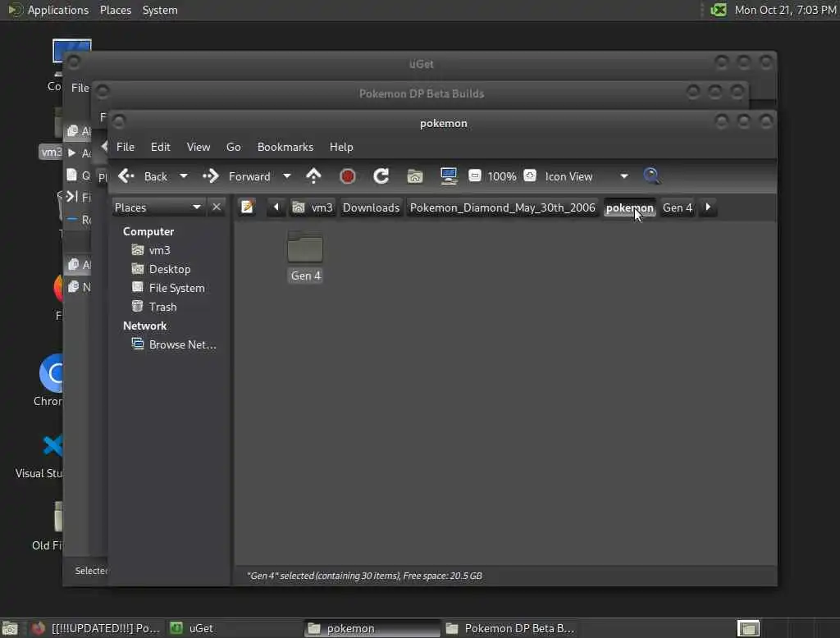This screenshot has width=840, height=638.
Task: Open the Help menu
Action: 341,147
